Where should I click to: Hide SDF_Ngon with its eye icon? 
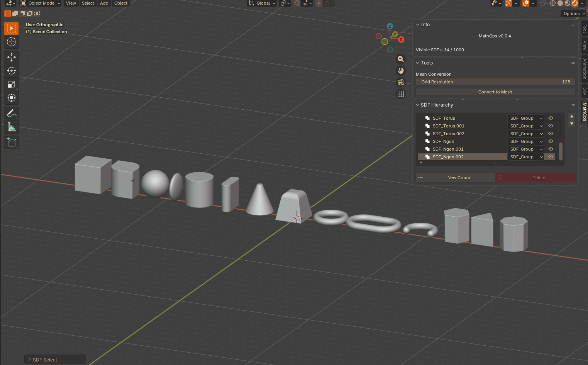pyautogui.click(x=551, y=141)
